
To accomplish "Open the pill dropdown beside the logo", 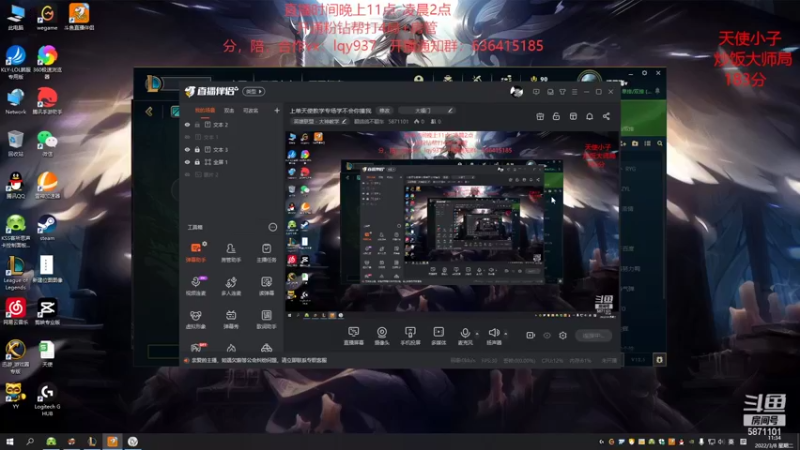I will (254, 91).
